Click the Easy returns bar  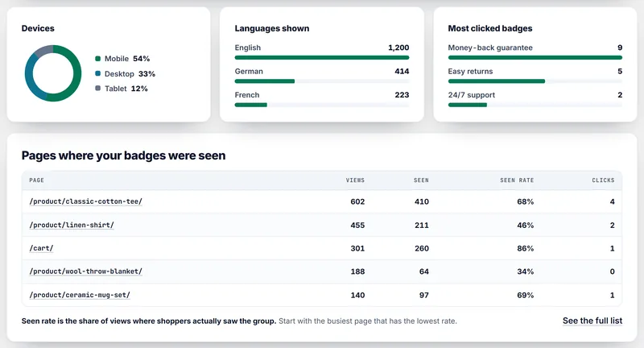coord(535,81)
